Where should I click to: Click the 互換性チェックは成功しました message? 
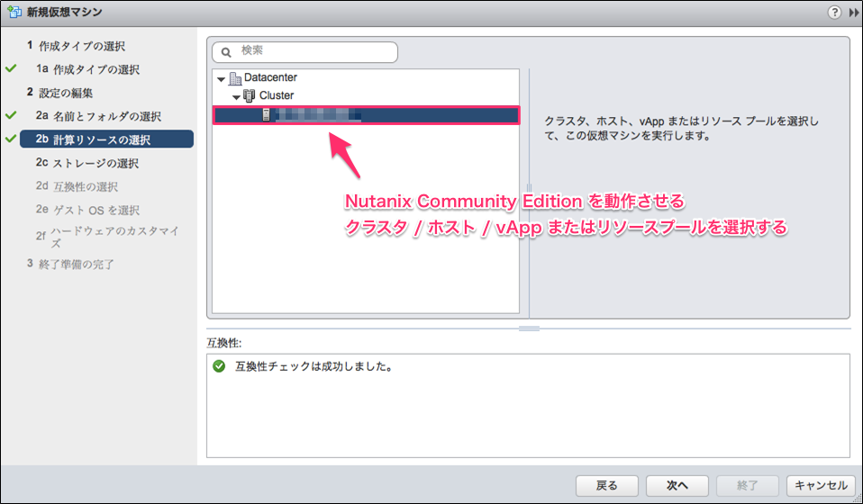tap(314, 366)
